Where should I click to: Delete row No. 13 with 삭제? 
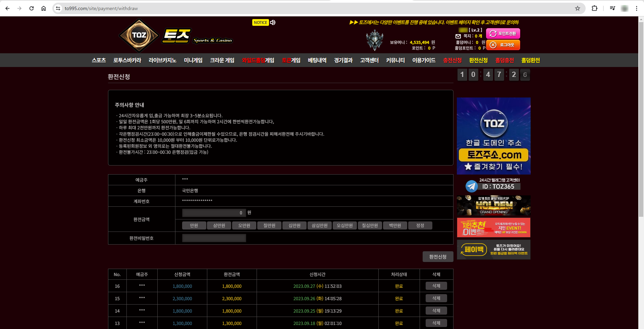click(436, 323)
